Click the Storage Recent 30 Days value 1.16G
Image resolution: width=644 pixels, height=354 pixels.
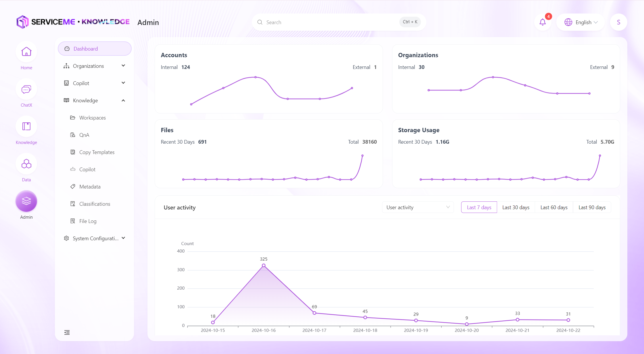[x=442, y=142]
